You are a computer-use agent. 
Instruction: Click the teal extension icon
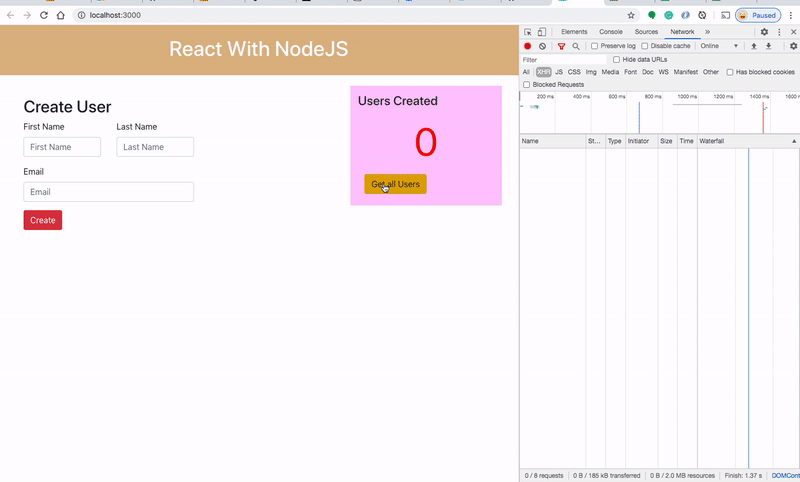pos(668,15)
